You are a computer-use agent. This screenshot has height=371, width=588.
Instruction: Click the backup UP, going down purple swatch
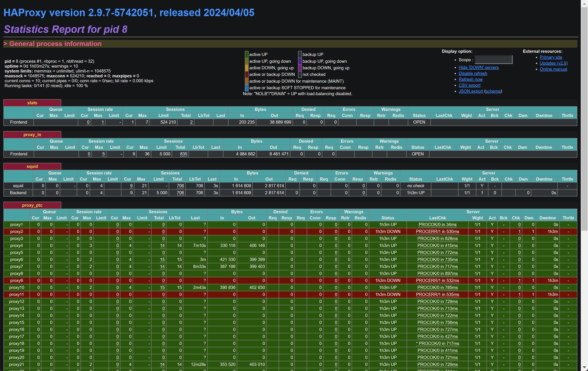[300, 61]
